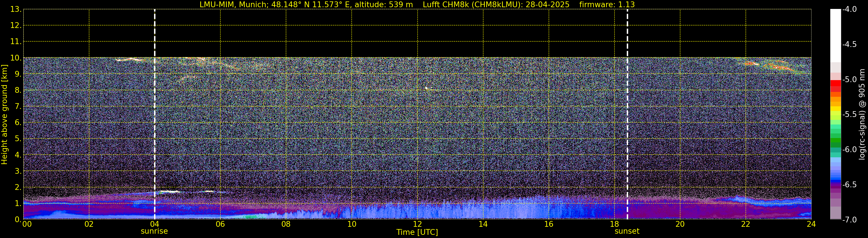Click the '3.' height axis tick label

coord(18,171)
